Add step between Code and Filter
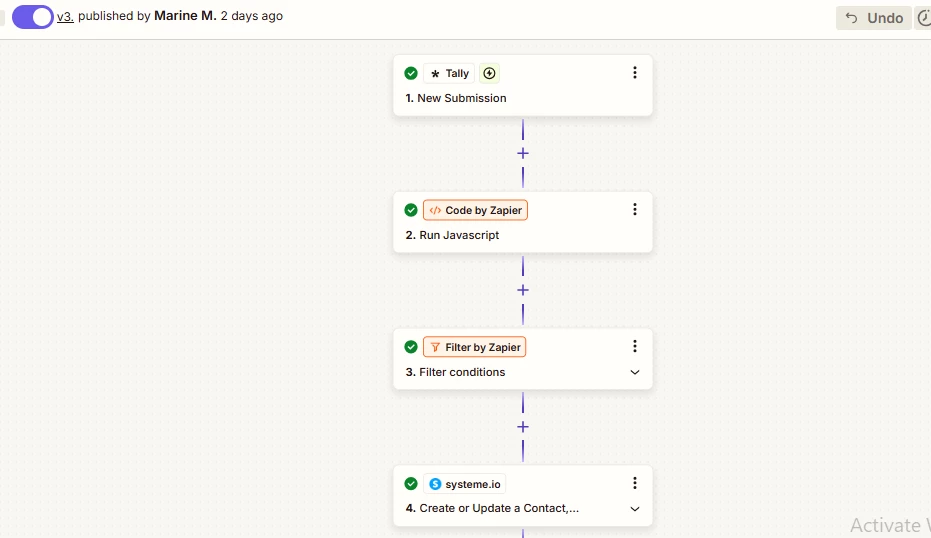931x538 pixels. coord(522,290)
